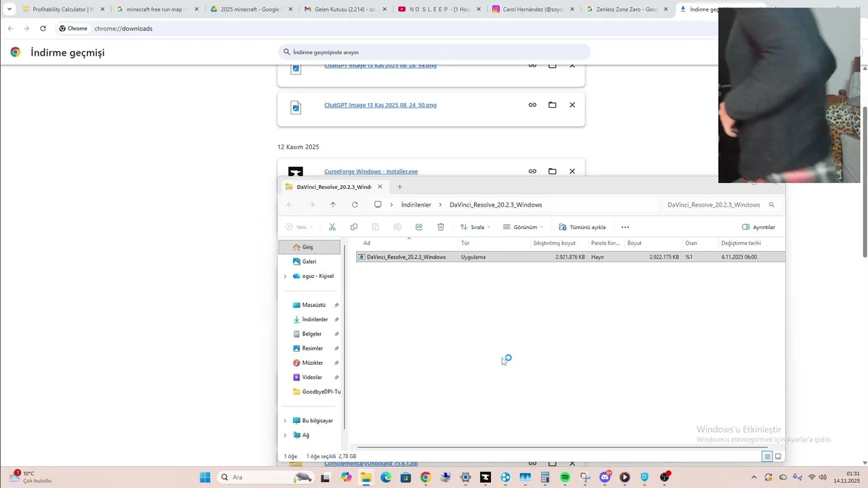Cut the selected file in Explorer toolbar
Image resolution: width=868 pixels, height=488 pixels.
point(332,227)
